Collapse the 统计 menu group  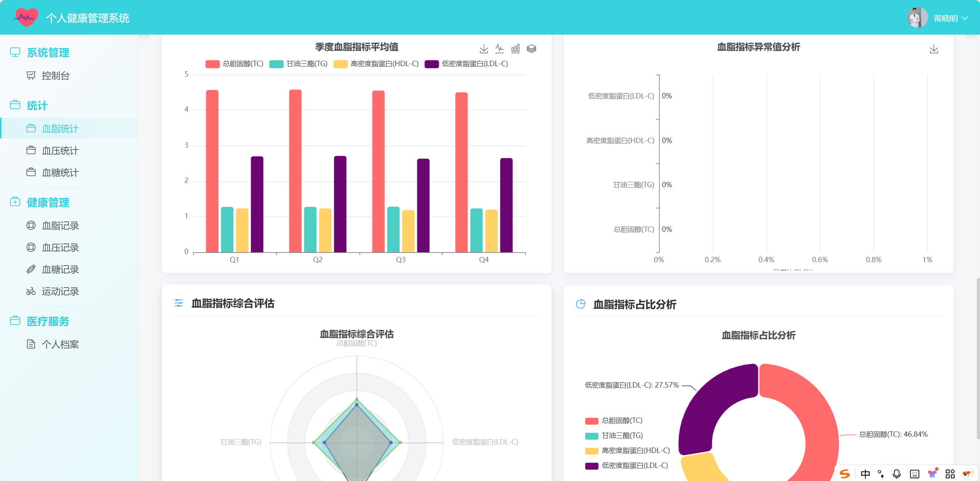coord(37,105)
